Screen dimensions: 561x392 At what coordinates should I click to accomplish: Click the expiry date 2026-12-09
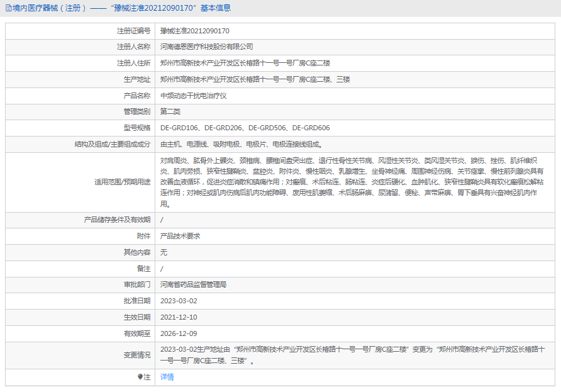click(179, 333)
